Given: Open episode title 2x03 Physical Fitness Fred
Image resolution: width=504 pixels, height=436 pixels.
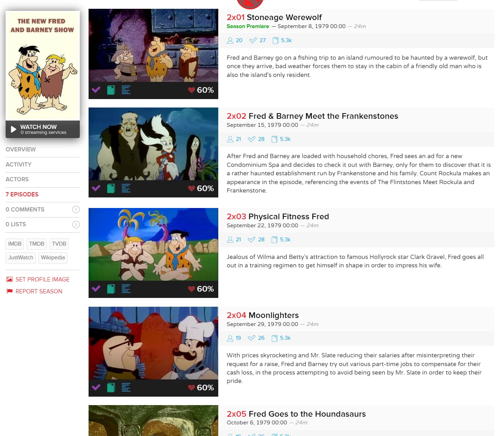Looking at the screenshot, I should (x=278, y=216).
